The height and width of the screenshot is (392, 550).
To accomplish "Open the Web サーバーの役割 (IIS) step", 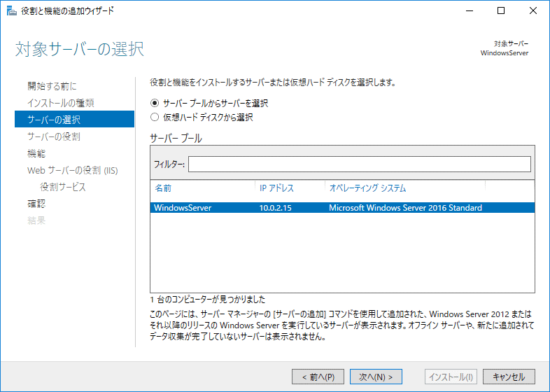I will (x=73, y=170).
